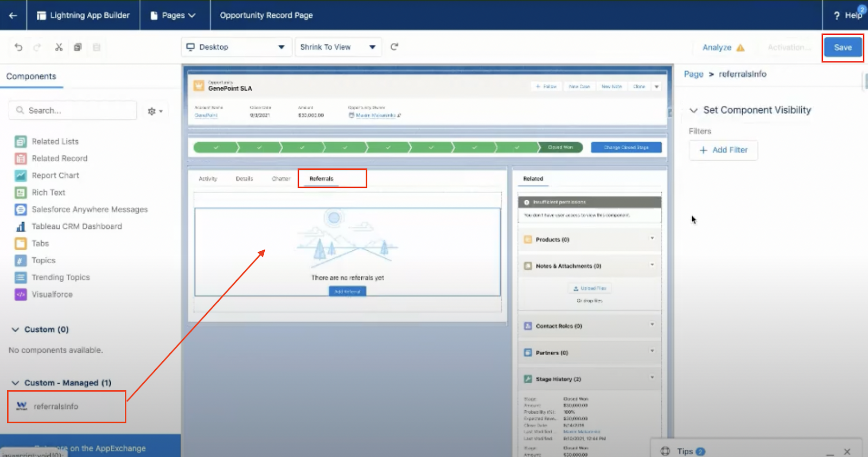The image size is (868, 457).
Task: Click the New Note button
Action: 612,86
